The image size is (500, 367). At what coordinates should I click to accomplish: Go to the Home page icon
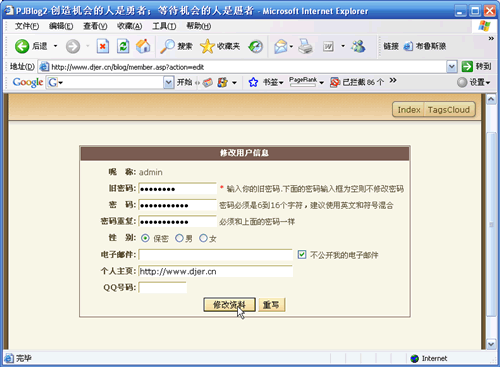(x=143, y=46)
